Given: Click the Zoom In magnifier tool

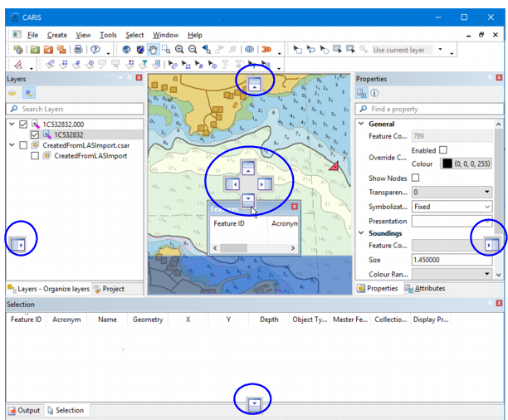Looking at the screenshot, I should pyautogui.click(x=179, y=50).
